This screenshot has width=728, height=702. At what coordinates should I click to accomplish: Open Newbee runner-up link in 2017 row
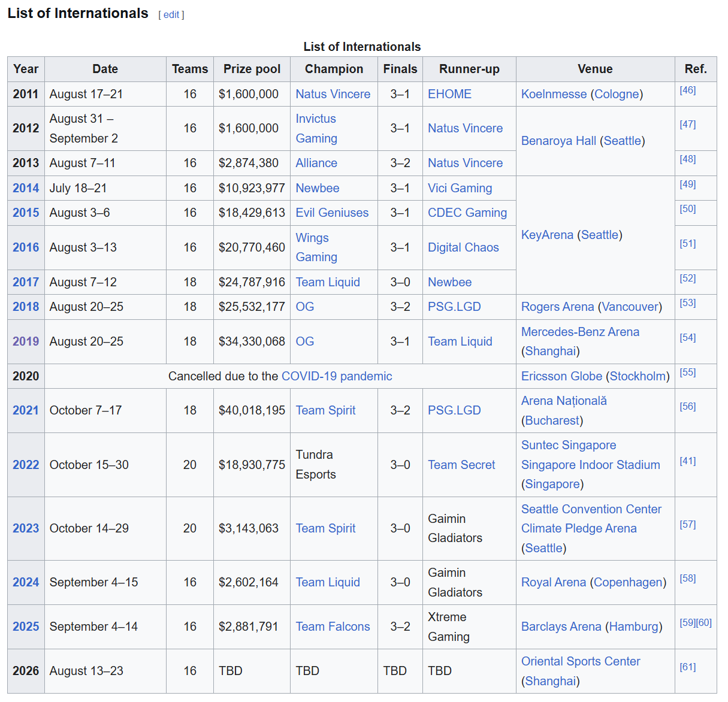(x=449, y=282)
